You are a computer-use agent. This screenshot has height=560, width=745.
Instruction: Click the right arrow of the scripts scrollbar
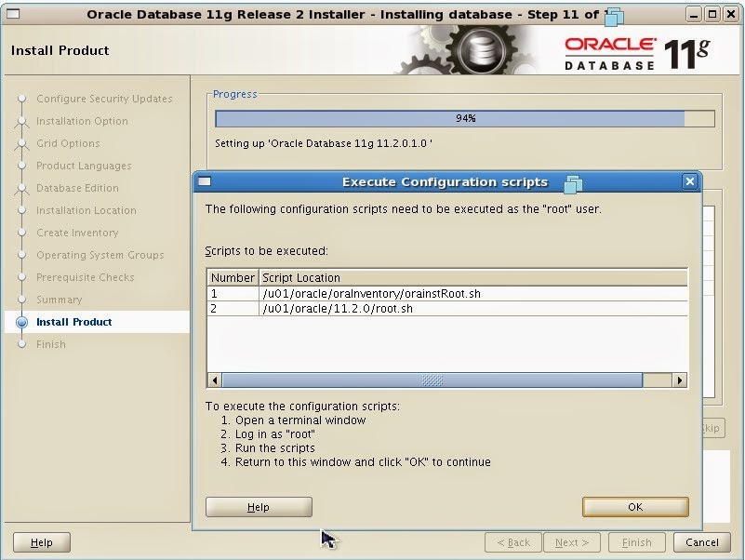680,380
